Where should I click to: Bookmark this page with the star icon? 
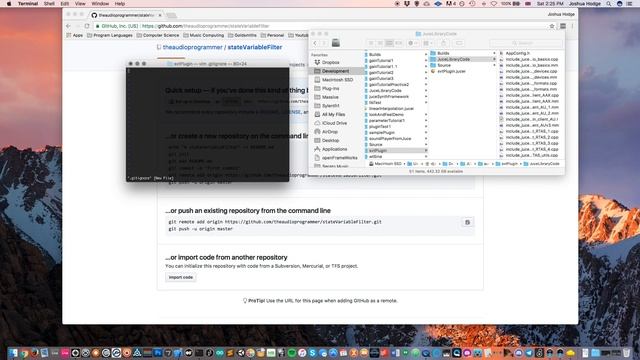click(x=552, y=26)
